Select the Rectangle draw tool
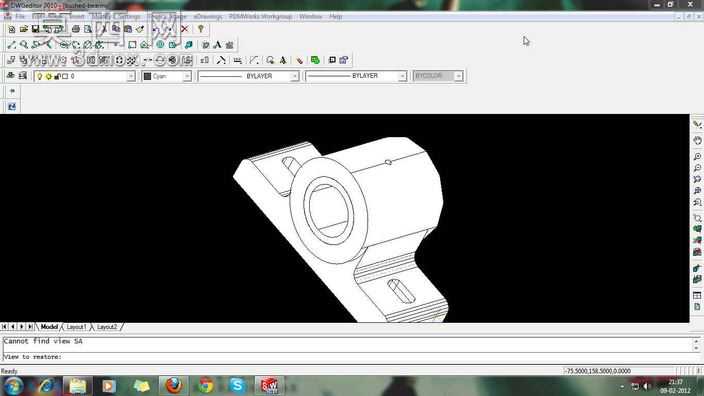Image resolution: width=704 pixels, height=396 pixels. coord(132,45)
